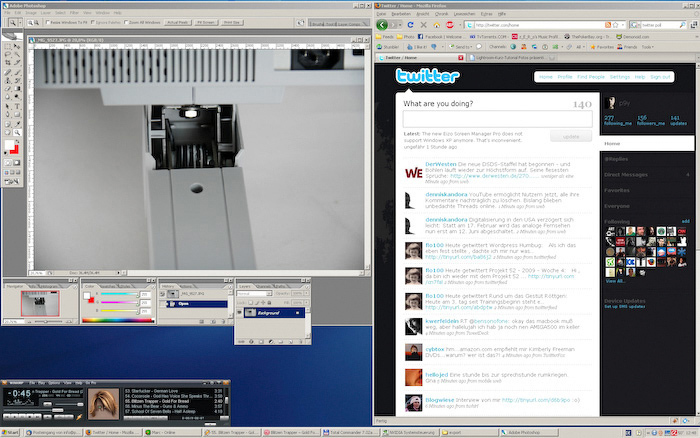The height and width of the screenshot is (438, 700).
Task: Open the Find People link on Twitter
Action: point(591,77)
